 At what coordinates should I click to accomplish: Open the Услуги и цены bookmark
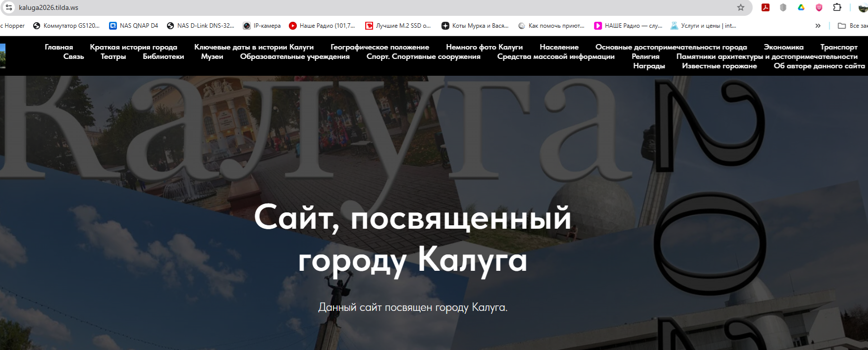pos(704,26)
